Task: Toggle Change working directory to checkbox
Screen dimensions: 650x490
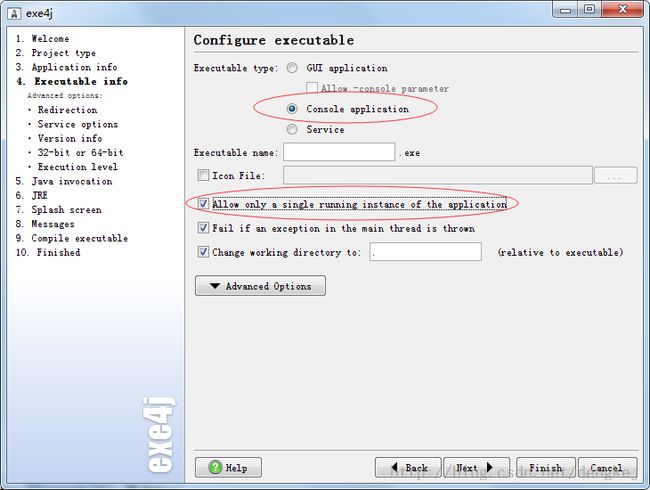Action: click(x=203, y=252)
